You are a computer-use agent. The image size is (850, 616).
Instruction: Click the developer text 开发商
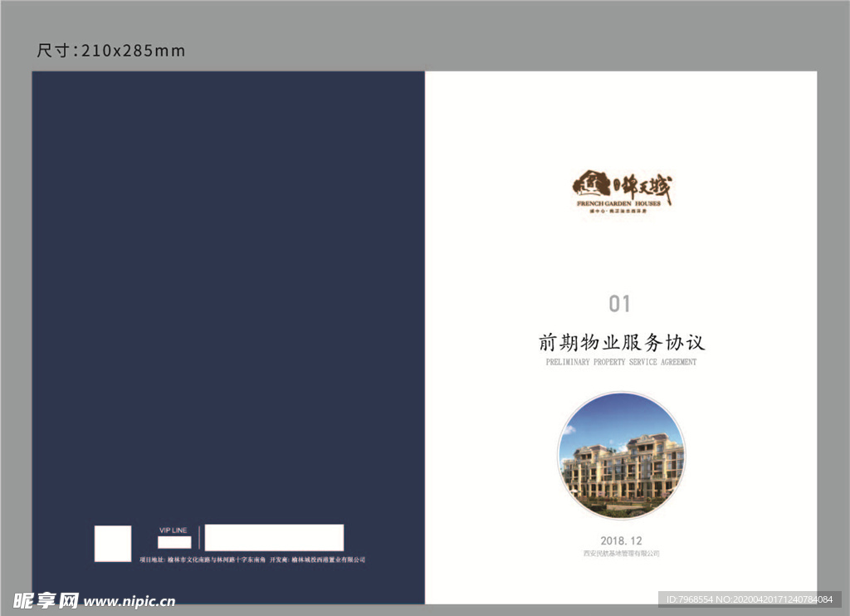tap(318, 560)
